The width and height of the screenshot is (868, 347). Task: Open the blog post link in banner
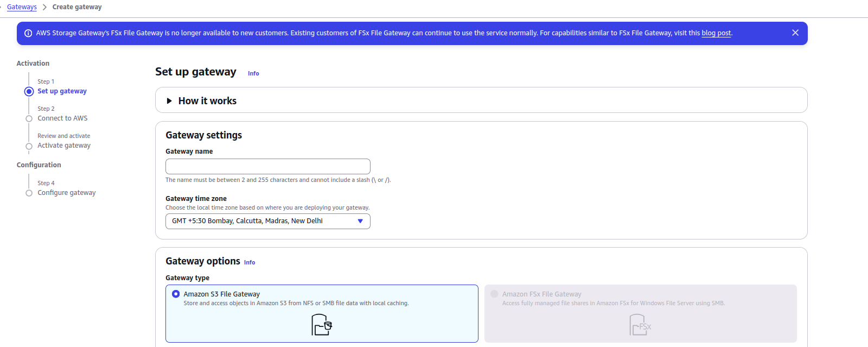716,33
